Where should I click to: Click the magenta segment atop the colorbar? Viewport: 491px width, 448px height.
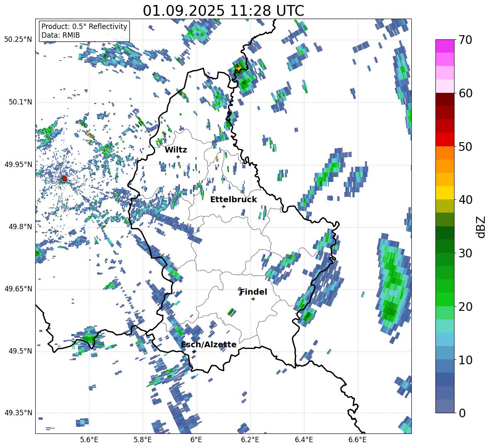point(445,46)
